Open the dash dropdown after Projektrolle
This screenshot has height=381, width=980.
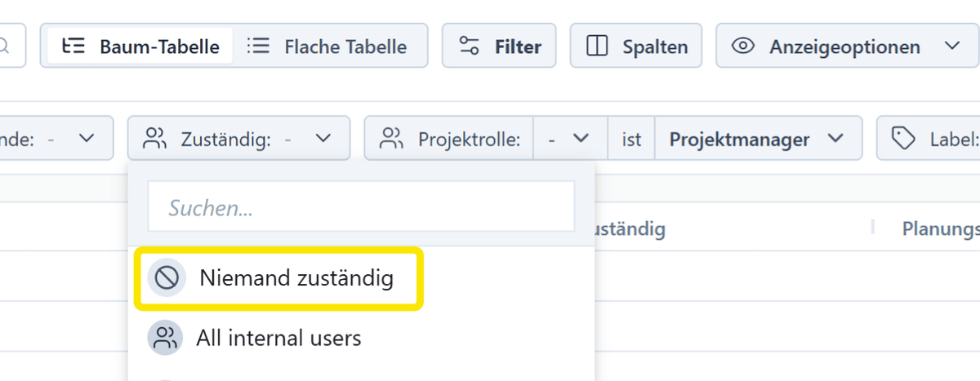click(570, 140)
